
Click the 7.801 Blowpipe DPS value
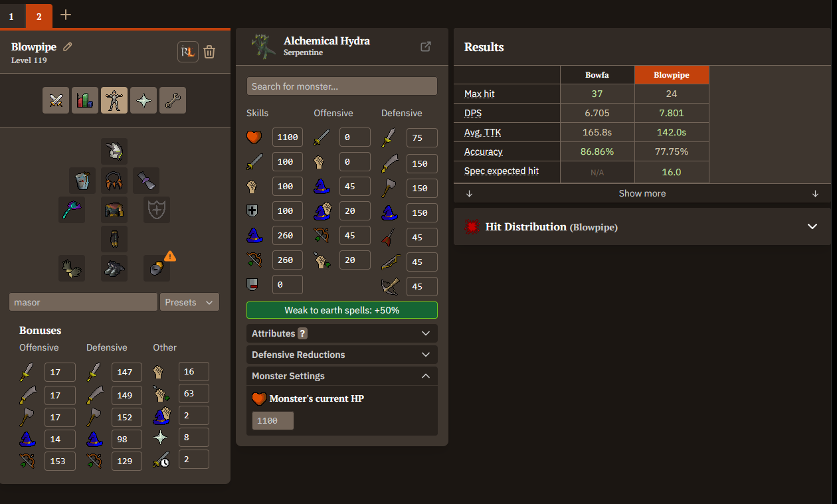coord(672,113)
